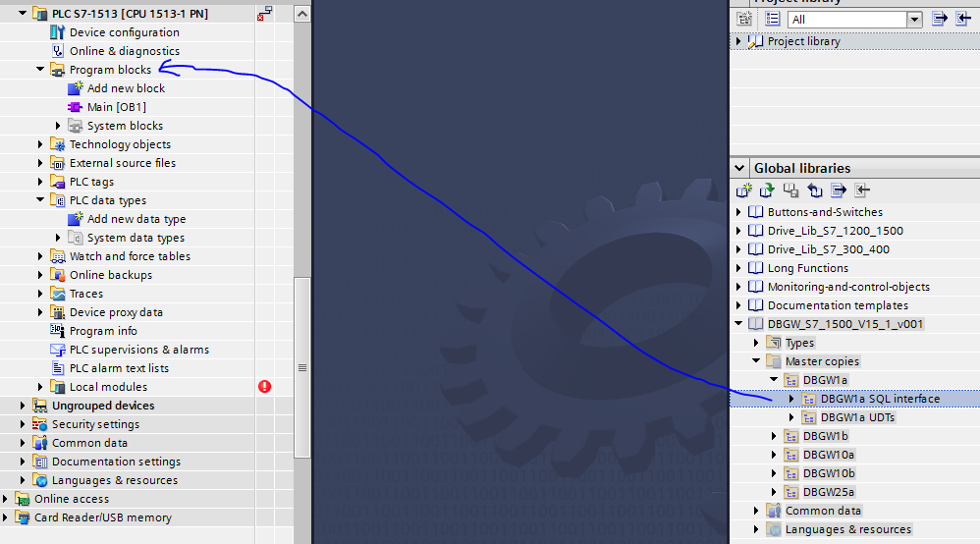
Task: Expand the Local modules node
Action: [x=40, y=387]
